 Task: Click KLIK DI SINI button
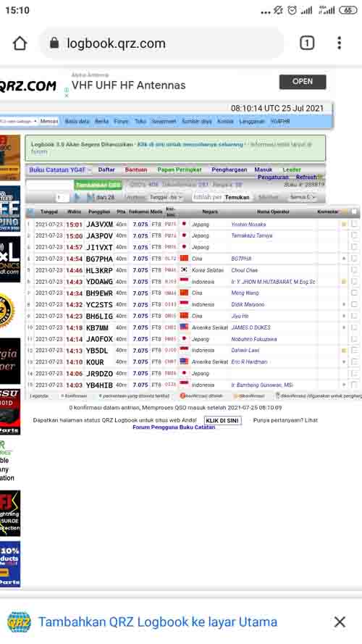(x=222, y=421)
